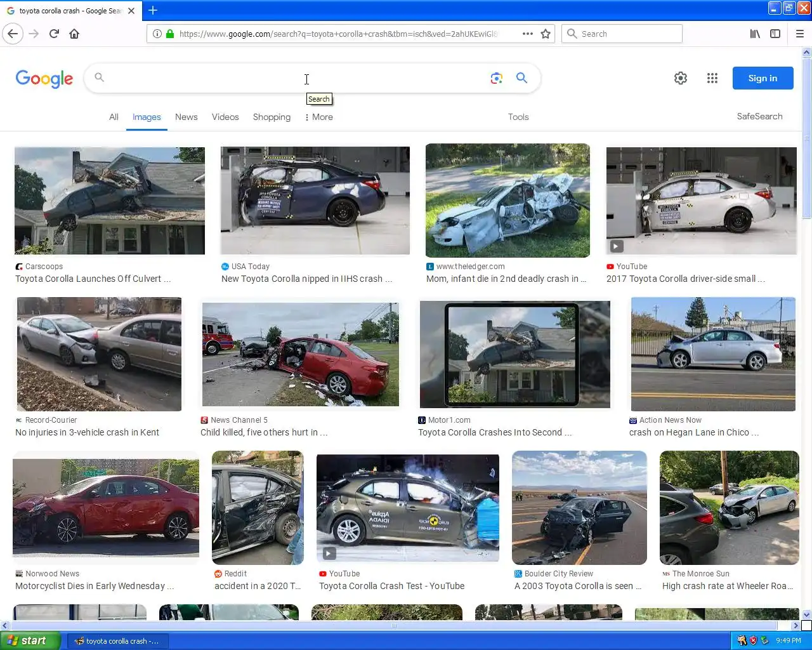Expand the More search categories menu
Viewport: 812px width, 650px height.
click(x=318, y=117)
